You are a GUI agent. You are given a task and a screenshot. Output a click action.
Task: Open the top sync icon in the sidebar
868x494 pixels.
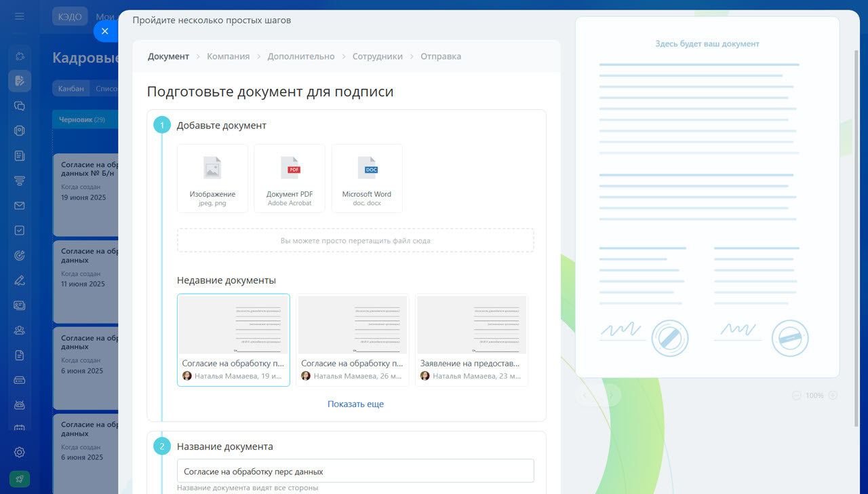(x=20, y=56)
